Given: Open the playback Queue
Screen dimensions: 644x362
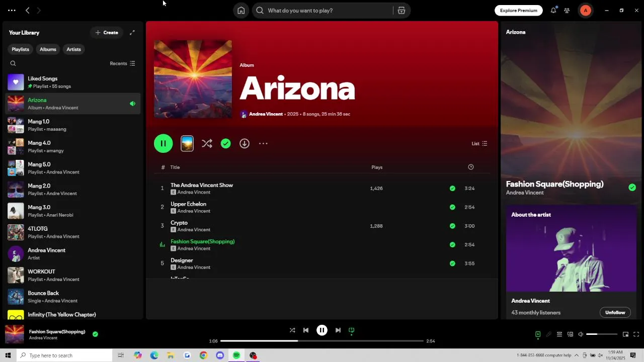Looking at the screenshot, I should point(559,334).
